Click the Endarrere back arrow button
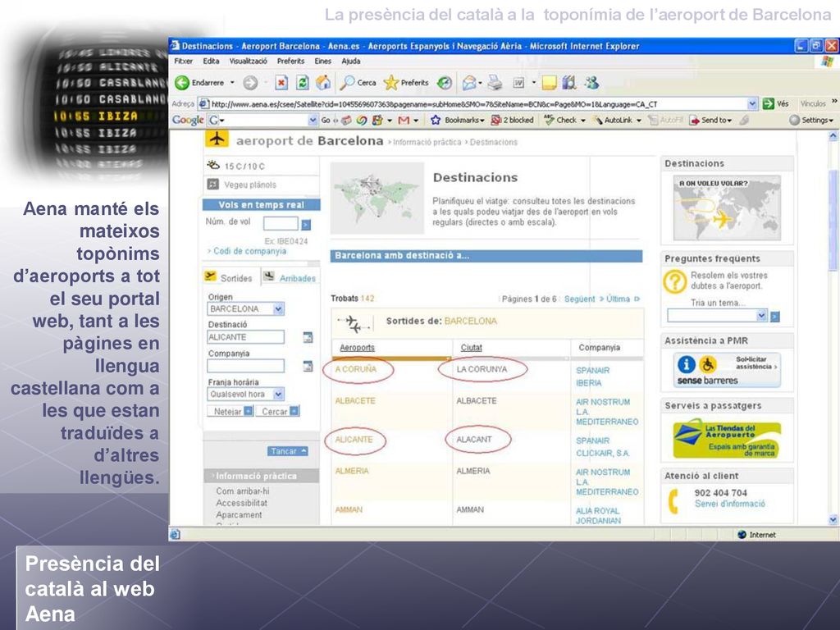The height and width of the screenshot is (630, 840). (199, 83)
